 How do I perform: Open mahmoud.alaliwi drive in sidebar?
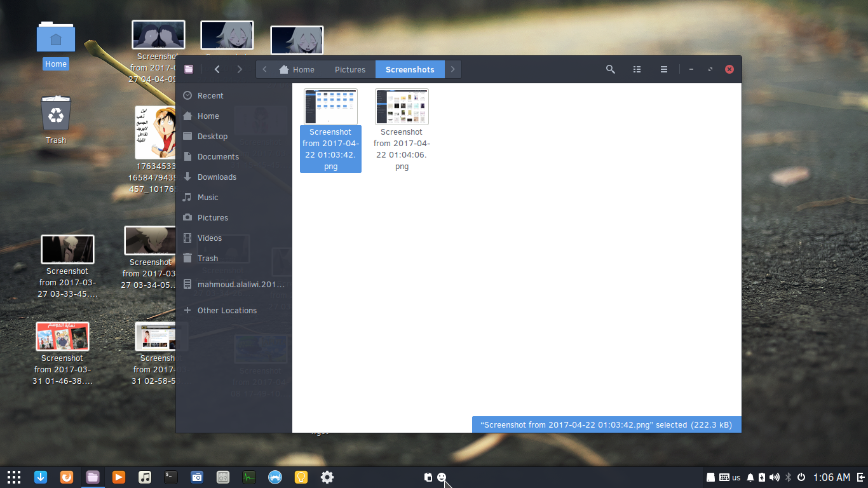point(234,284)
